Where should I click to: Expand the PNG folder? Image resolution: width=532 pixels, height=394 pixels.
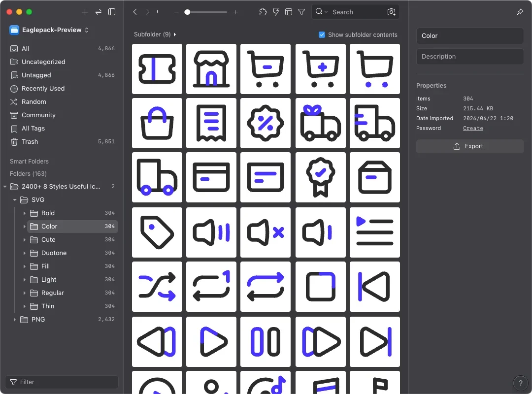click(x=15, y=320)
